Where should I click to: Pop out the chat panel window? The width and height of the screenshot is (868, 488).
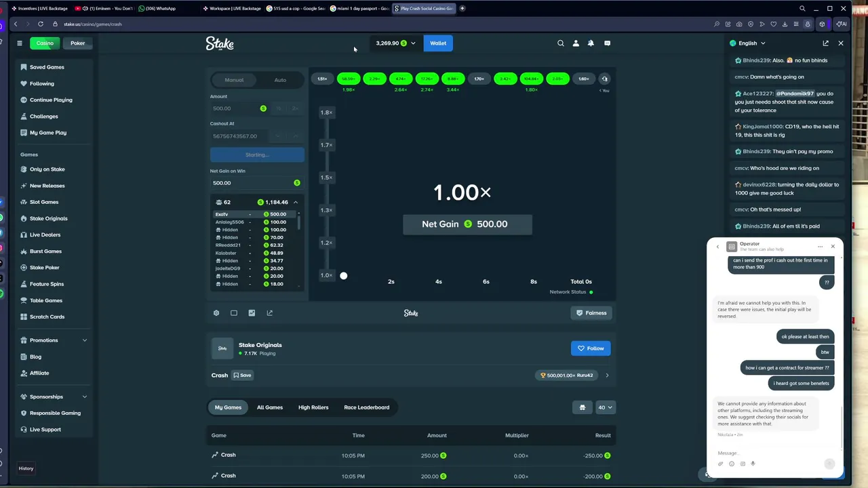[825, 43]
